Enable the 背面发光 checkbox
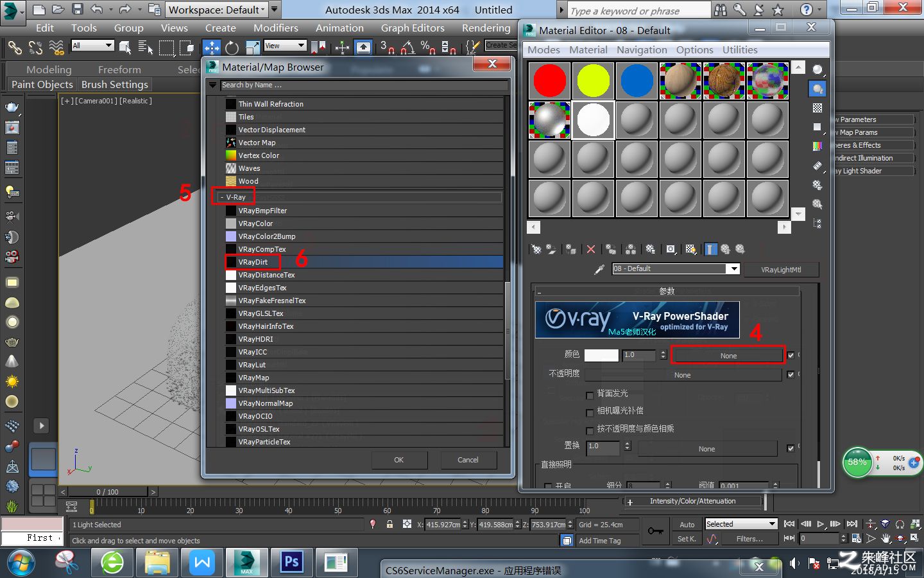This screenshot has height=578, width=924. click(x=590, y=394)
